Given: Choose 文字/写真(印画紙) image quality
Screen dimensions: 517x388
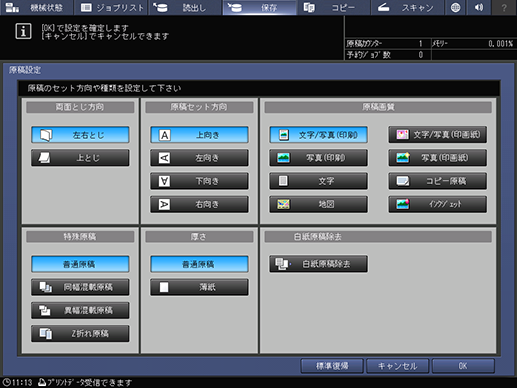Looking at the screenshot, I should [x=437, y=135].
